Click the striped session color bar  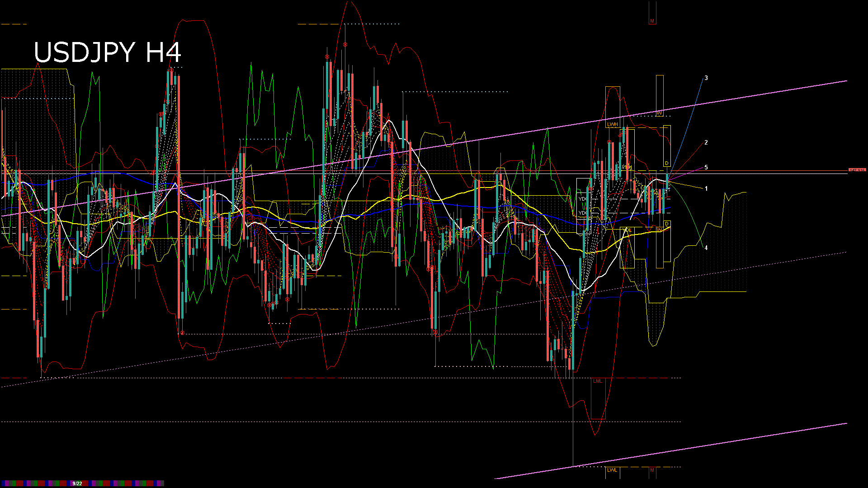tap(36, 483)
